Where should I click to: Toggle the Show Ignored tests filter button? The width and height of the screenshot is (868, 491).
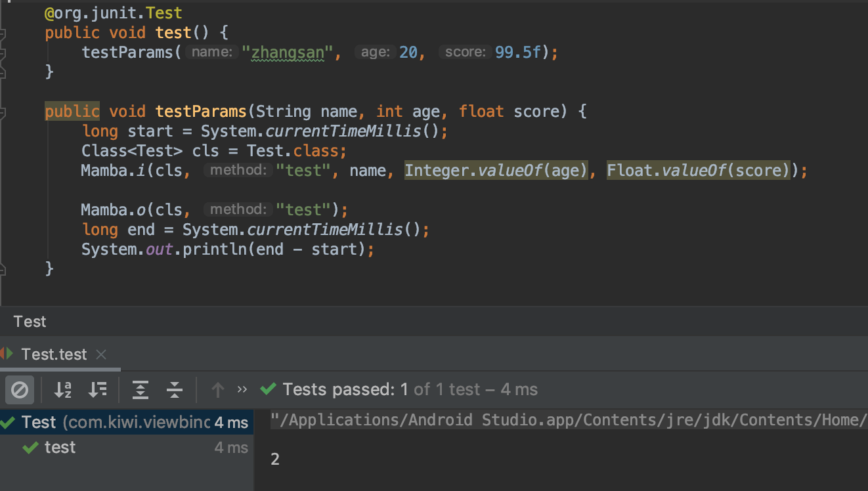pos(20,390)
